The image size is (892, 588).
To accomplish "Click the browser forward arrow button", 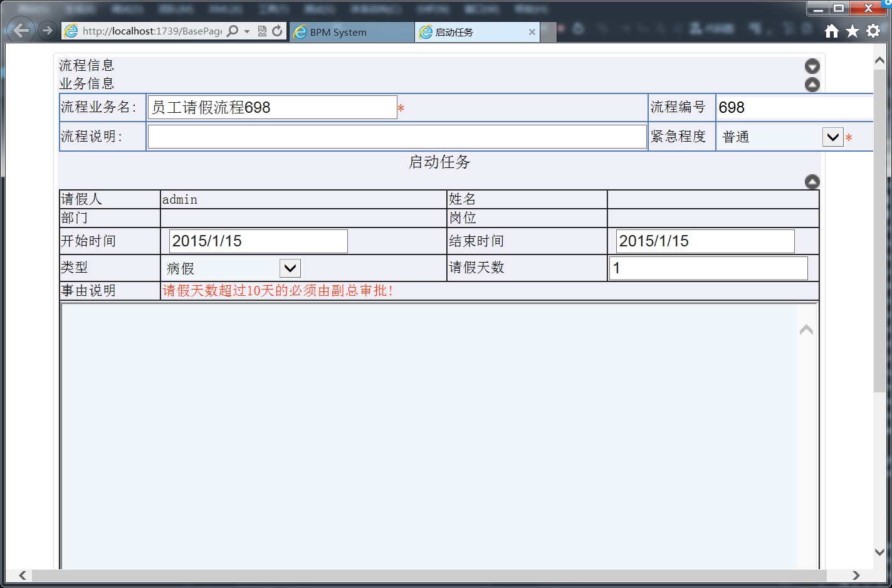I will tap(47, 31).
